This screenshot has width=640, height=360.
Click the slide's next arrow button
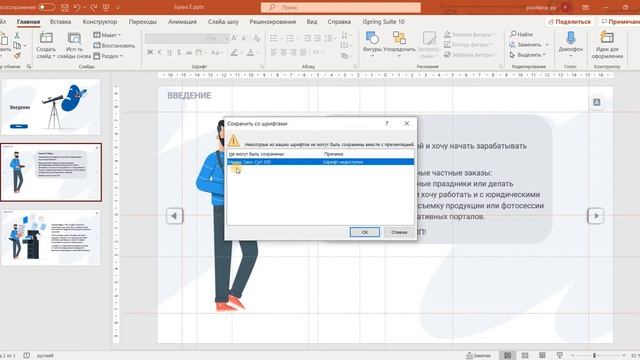tap(596, 216)
